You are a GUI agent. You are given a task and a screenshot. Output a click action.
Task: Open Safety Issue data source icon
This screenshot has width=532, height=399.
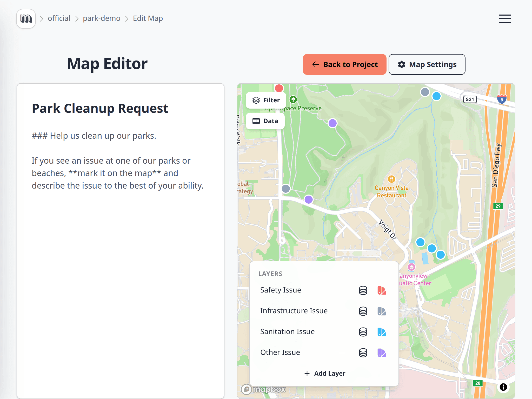[363, 290]
